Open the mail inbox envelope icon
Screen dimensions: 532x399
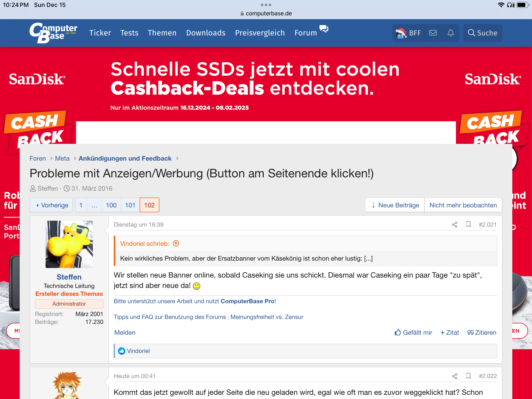433,33
